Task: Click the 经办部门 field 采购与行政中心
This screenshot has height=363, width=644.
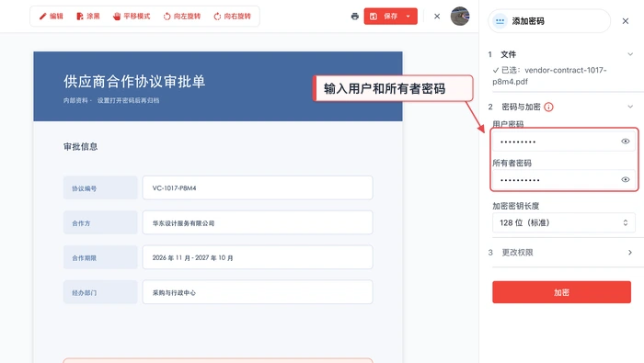Action: 258,292
